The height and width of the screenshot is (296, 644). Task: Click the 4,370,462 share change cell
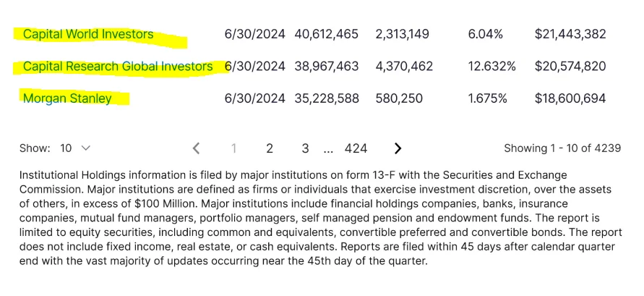pyautogui.click(x=404, y=66)
